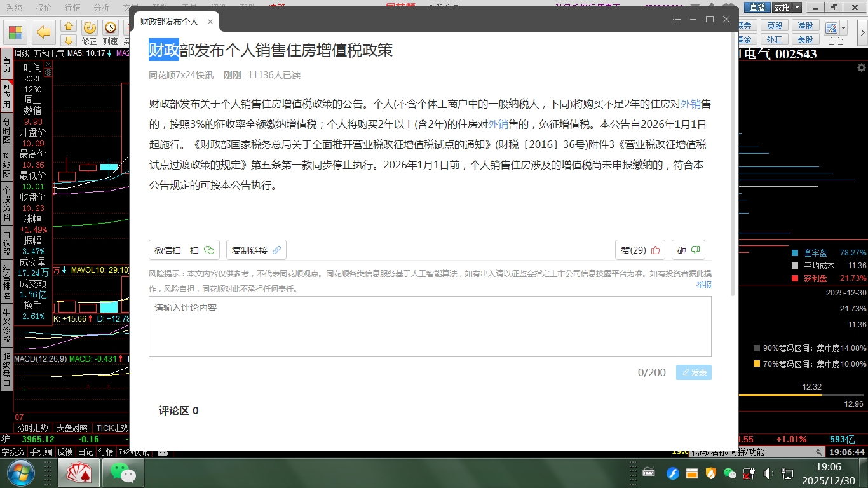Expand the 自定 dropdown arrow
868x488 pixels.
(843, 29)
